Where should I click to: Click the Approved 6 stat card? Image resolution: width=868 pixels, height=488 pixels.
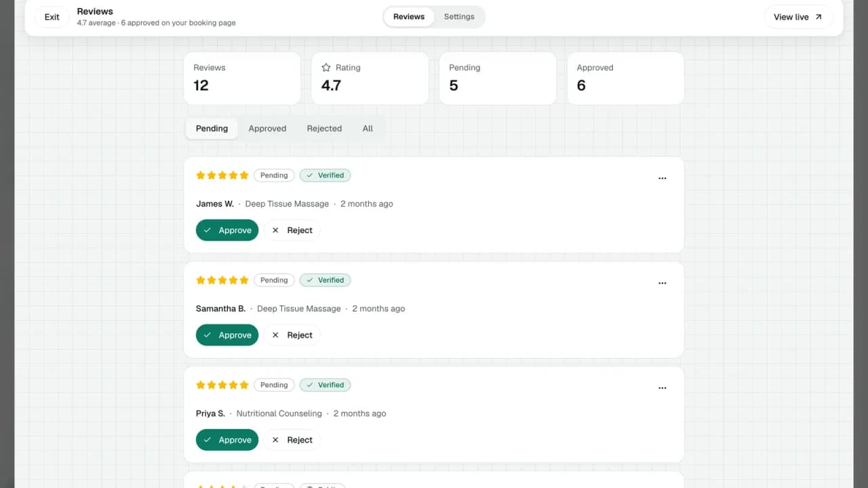(625, 79)
